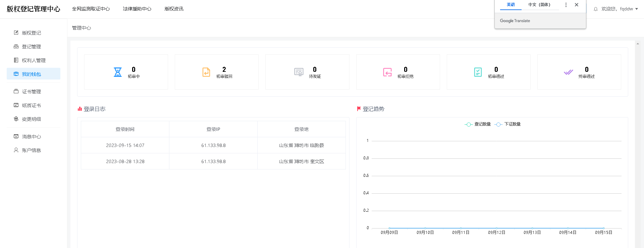The width and height of the screenshot is (644, 248).
Task: Open 版权登记 sidebar menu item
Action: click(34, 33)
